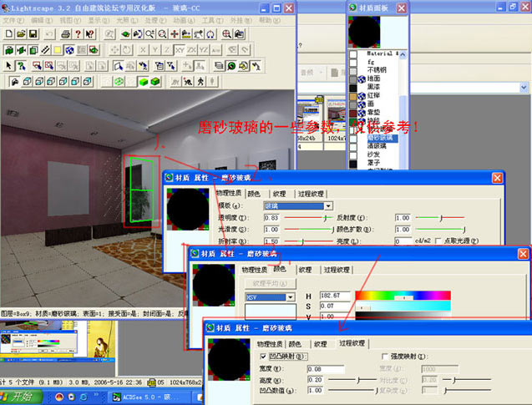
Task: Click the green circle materials table icon
Action: 231,66
